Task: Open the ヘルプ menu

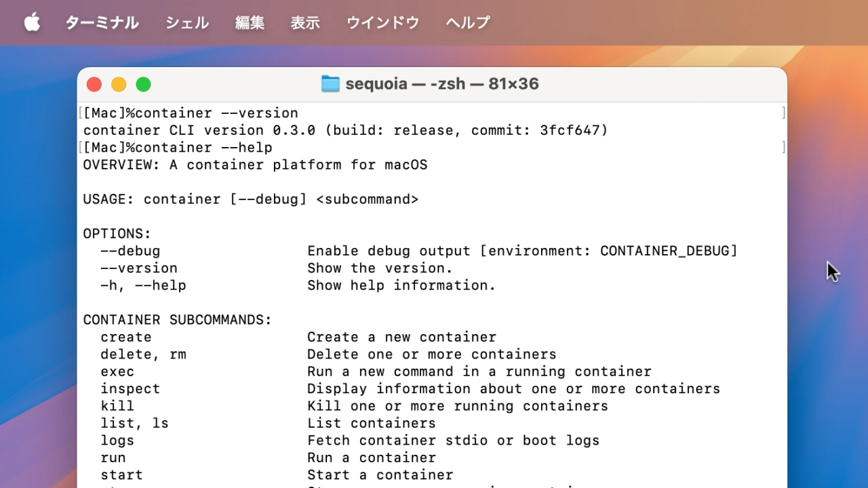Action: pyautogui.click(x=467, y=22)
